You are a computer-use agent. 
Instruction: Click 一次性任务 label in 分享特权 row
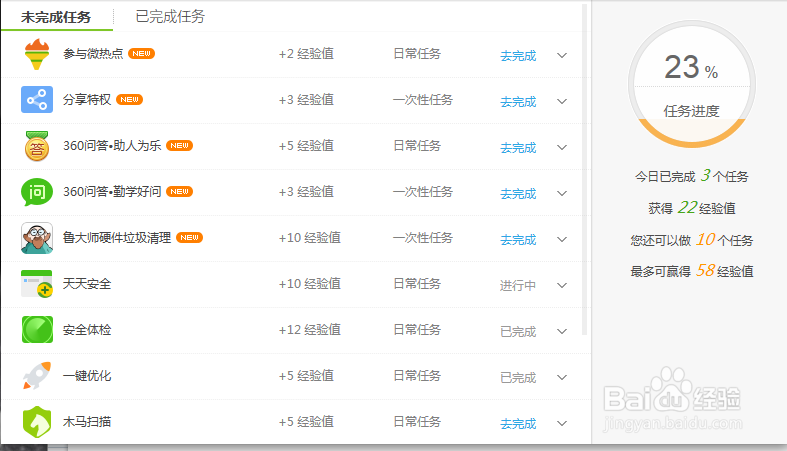[423, 99]
